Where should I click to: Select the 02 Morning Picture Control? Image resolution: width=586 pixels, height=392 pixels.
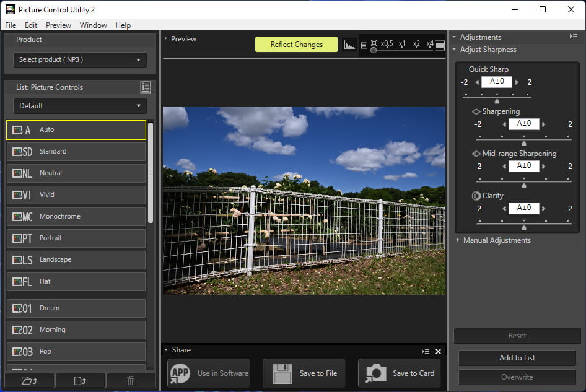click(76, 330)
